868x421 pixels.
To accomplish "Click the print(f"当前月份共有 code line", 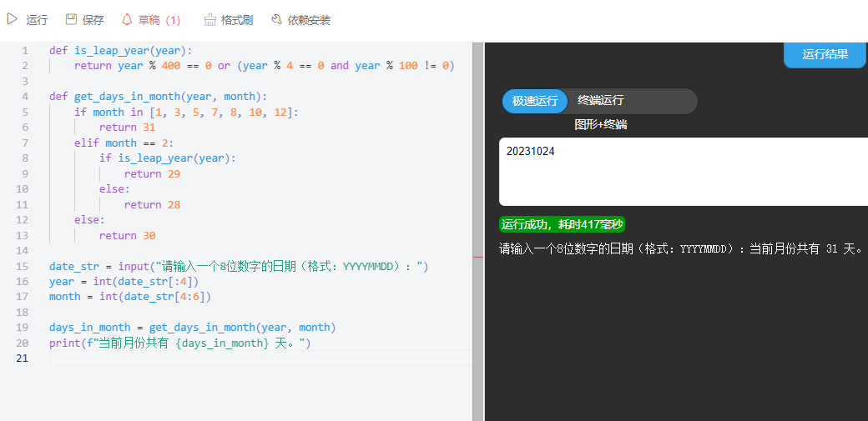I will [x=180, y=343].
